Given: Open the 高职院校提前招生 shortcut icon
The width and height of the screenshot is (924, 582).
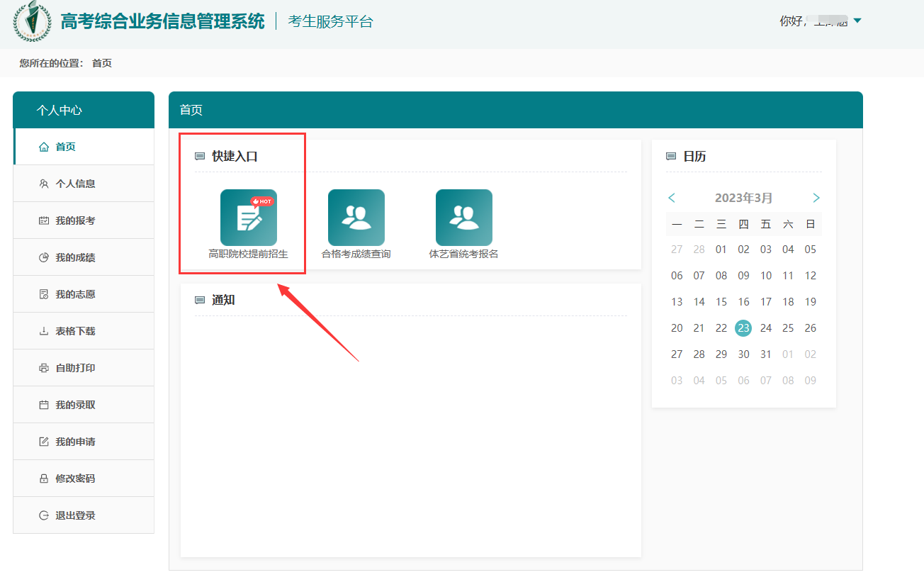Looking at the screenshot, I should (249, 218).
